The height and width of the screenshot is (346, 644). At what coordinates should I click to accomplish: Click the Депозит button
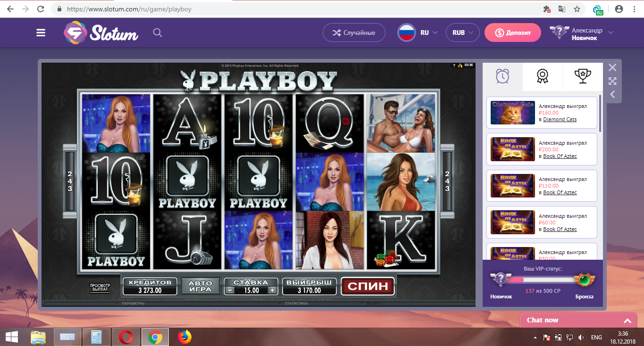coord(513,33)
